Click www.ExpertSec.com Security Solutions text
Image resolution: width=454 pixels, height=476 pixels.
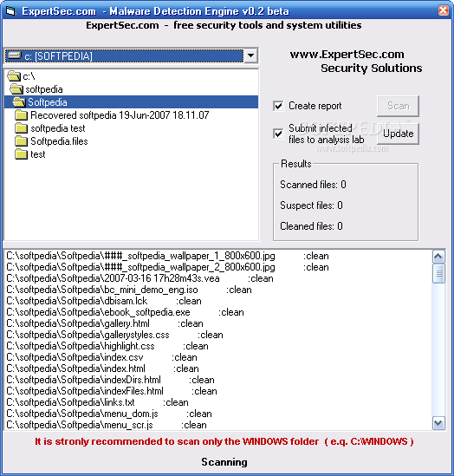pyautogui.click(x=356, y=62)
